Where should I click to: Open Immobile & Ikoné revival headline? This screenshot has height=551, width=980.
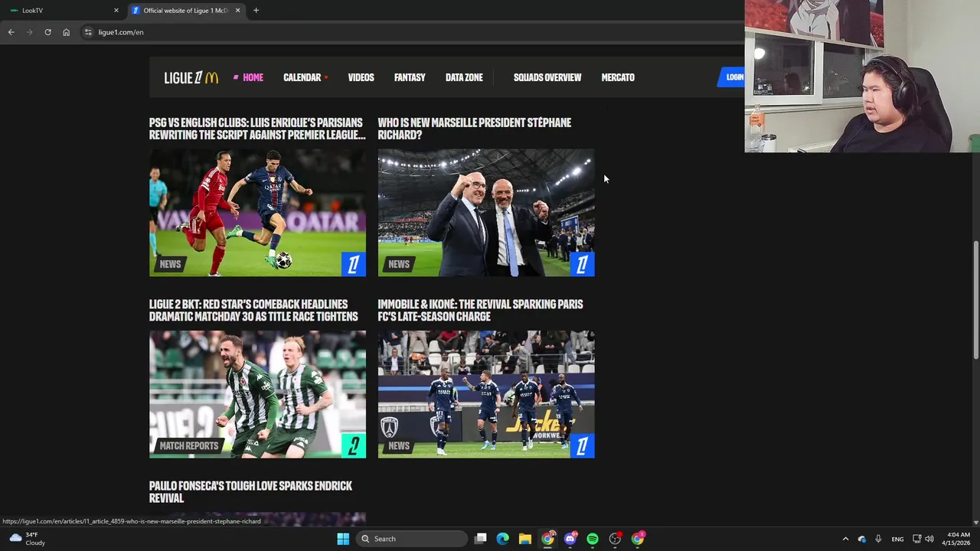pyautogui.click(x=480, y=310)
